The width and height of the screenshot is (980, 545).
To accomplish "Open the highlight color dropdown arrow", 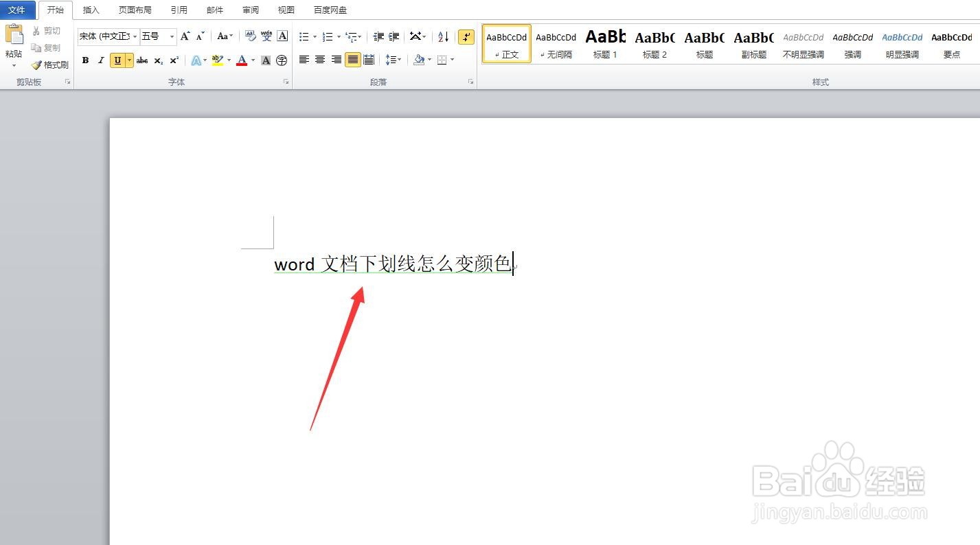I will point(229,60).
